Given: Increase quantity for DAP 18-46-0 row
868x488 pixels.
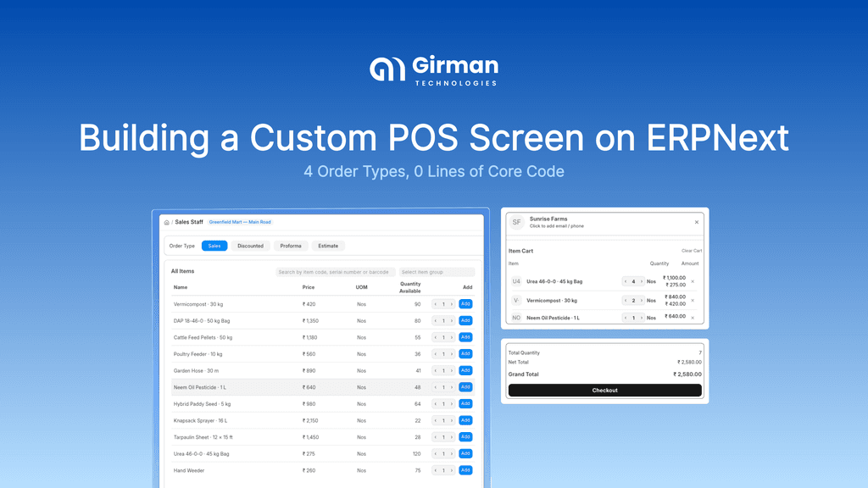Looking at the screenshot, I should point(451,320).
